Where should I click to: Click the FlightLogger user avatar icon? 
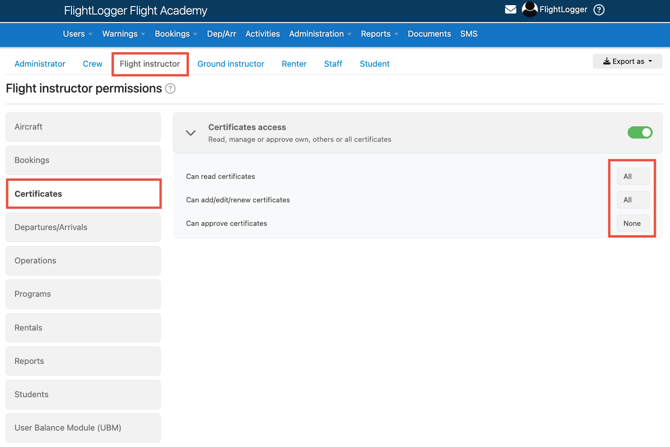click(529, 9)
